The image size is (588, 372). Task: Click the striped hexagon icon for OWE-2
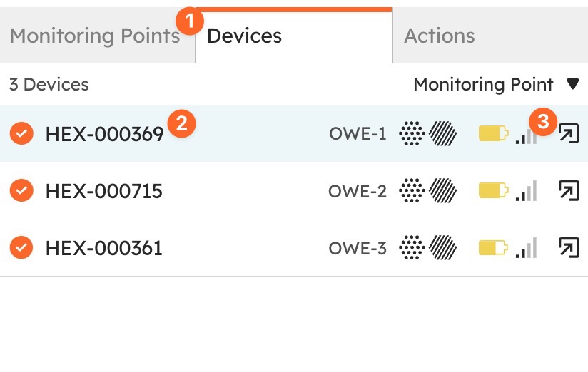(442, 191)
